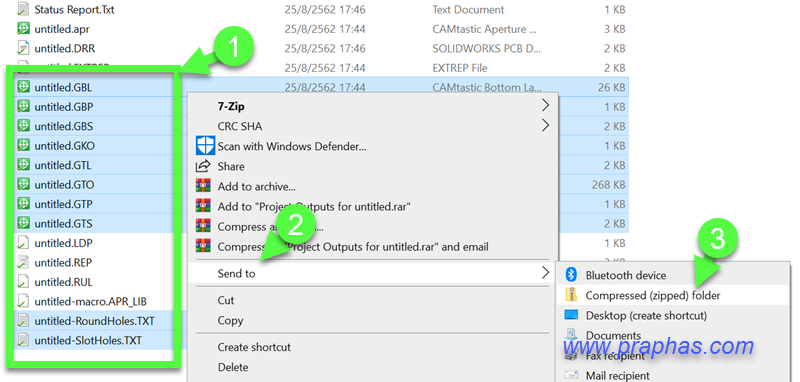Click the untitled-macro.APR_LIB file icon
Screen dimensions: 800x382
click(23, 301)
